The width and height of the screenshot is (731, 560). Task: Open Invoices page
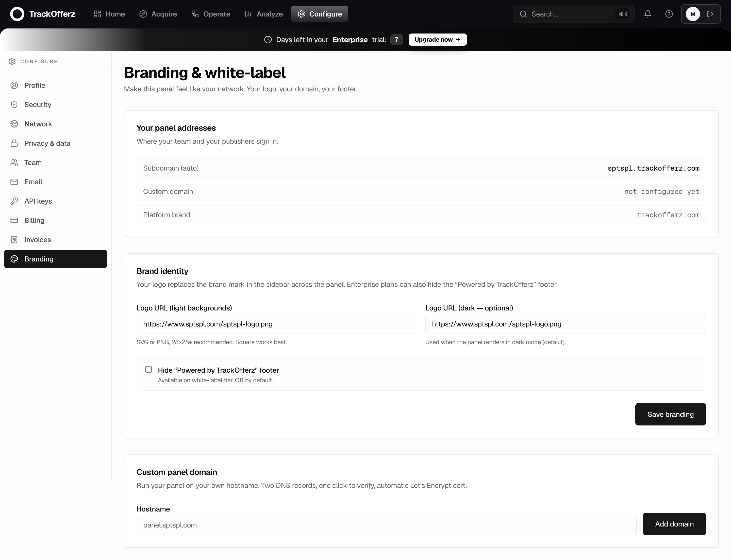click(x=56, y=240)
